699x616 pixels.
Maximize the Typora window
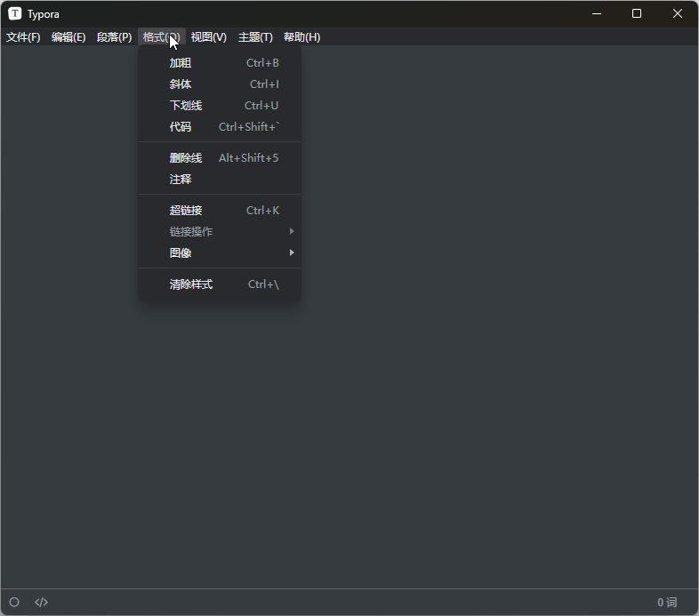click(637, 14)
